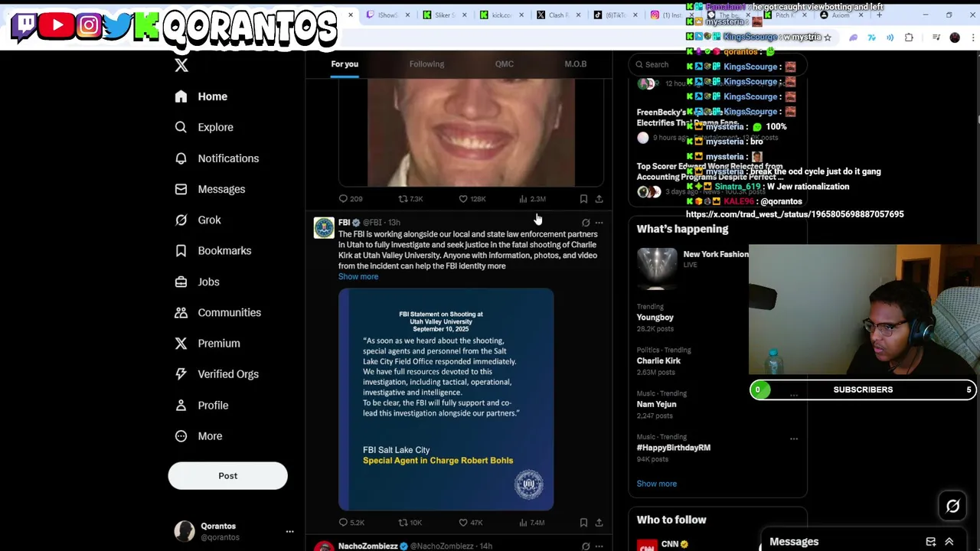
Task: Compose new message in Messages dock
Action: 931,542
